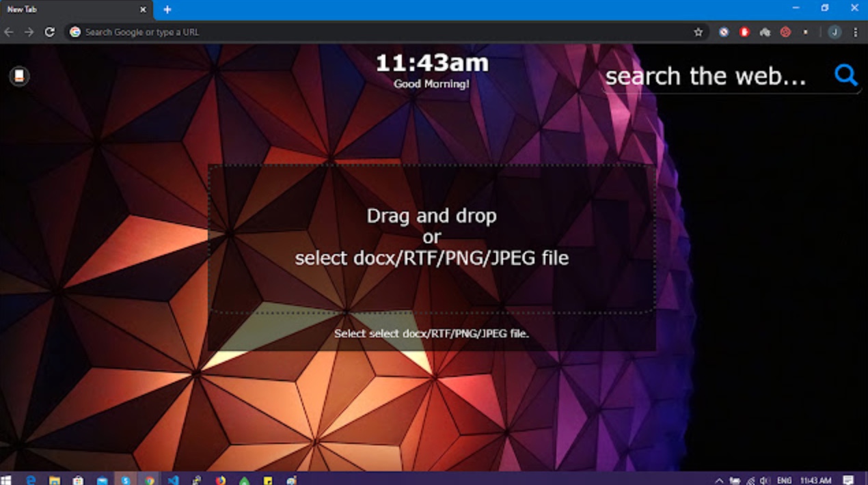Reload the page in Chrome

tap(49, 32)
